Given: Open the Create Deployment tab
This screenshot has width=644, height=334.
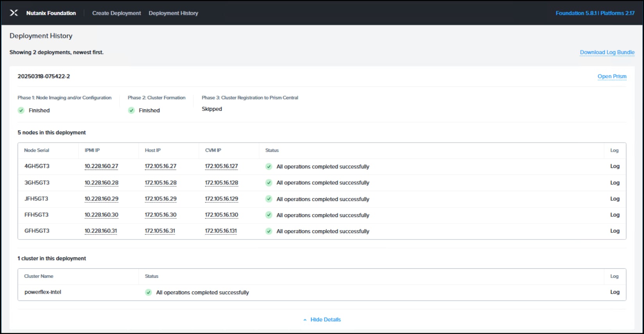Looking at the screenshot, I should [x=116, y=13].
